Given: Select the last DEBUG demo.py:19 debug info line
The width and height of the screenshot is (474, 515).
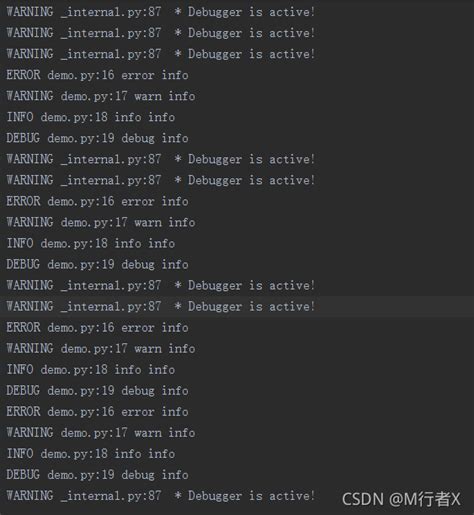Looking at the screenshot, I should (97, 475).
